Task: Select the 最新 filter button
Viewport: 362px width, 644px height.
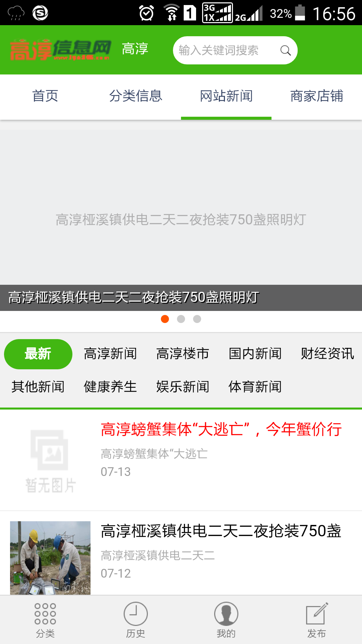Action: click(x=38, y=354)
